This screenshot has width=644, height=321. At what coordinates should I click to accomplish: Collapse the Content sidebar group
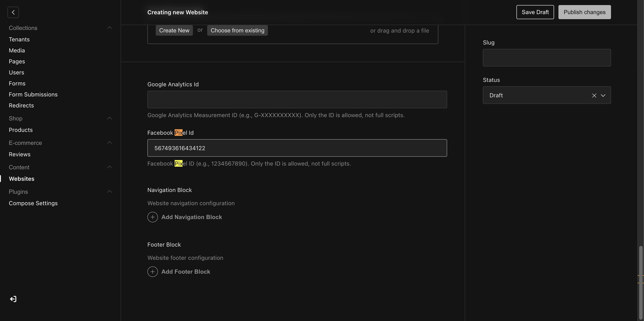[109, 167]
